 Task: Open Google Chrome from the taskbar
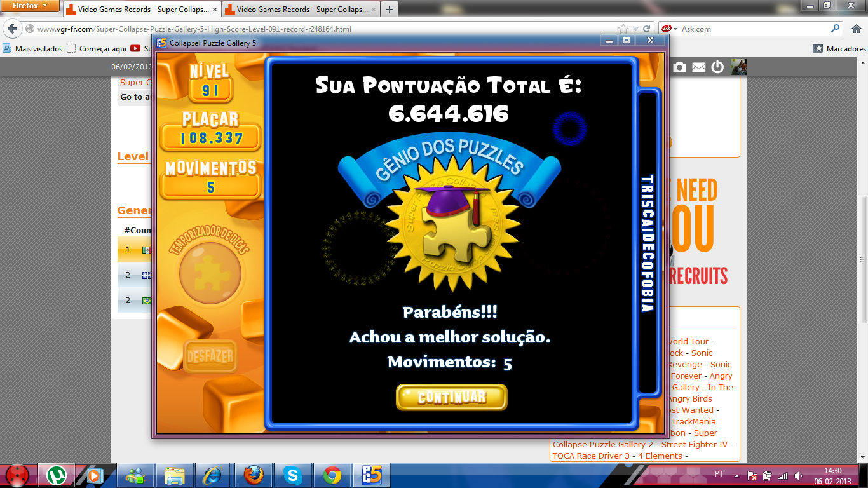tap(332, 475)
